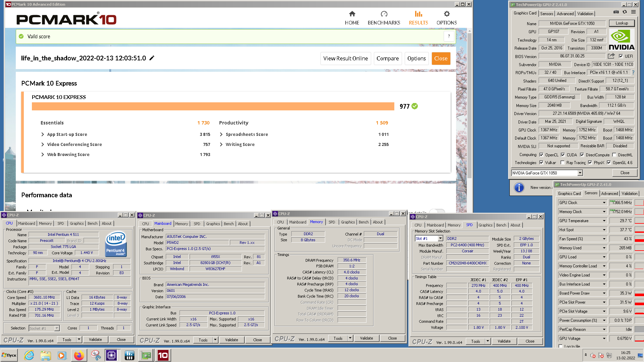Expand the Video Conferencing Score row
Image resolution: width=644 pixels, height=362 pixels.
[x=43, y=144]
